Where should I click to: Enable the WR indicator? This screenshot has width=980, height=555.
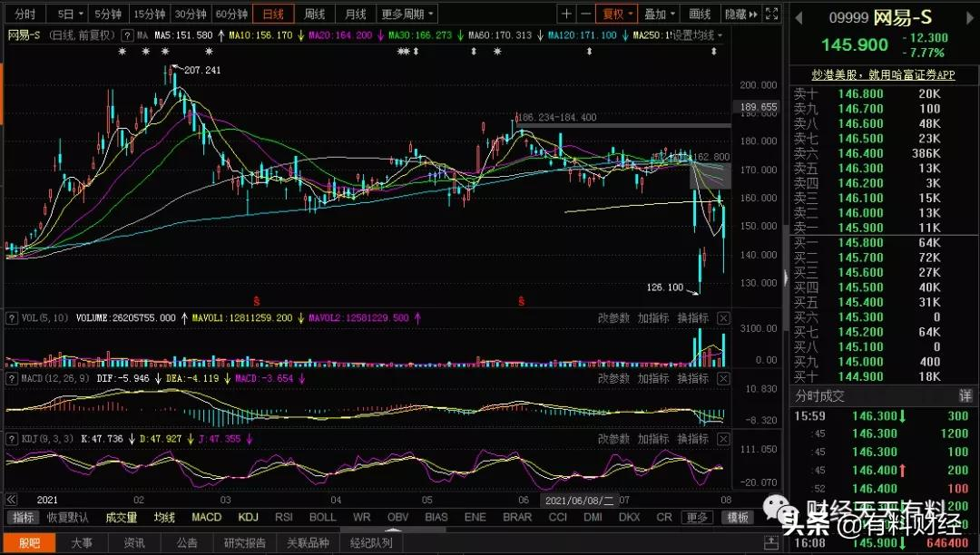[x=361, y=518]
